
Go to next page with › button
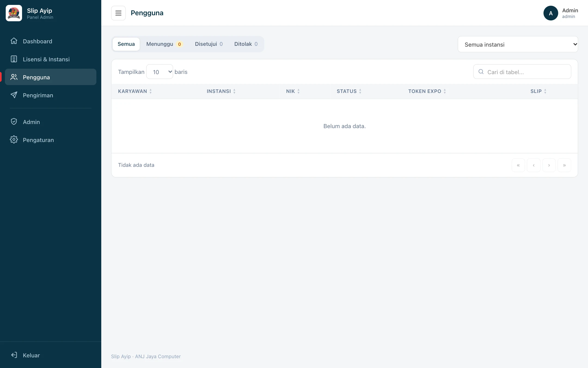[x=549, y=165]
